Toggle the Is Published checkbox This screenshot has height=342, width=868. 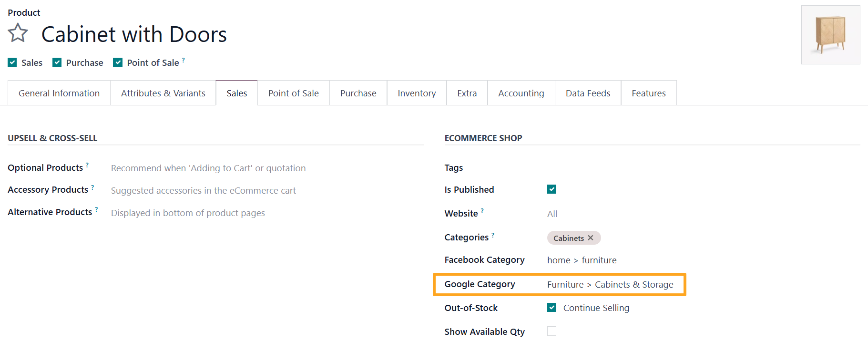552,189
